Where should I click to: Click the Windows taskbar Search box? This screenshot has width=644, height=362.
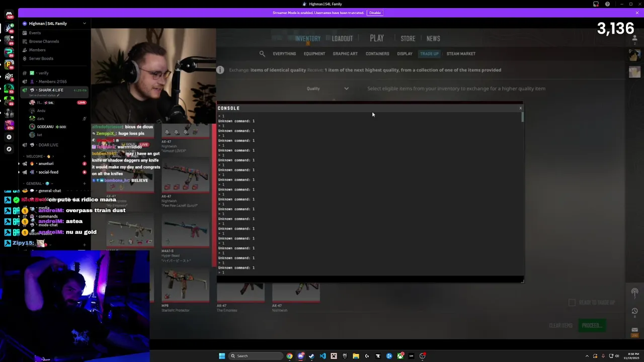[256, 356]
